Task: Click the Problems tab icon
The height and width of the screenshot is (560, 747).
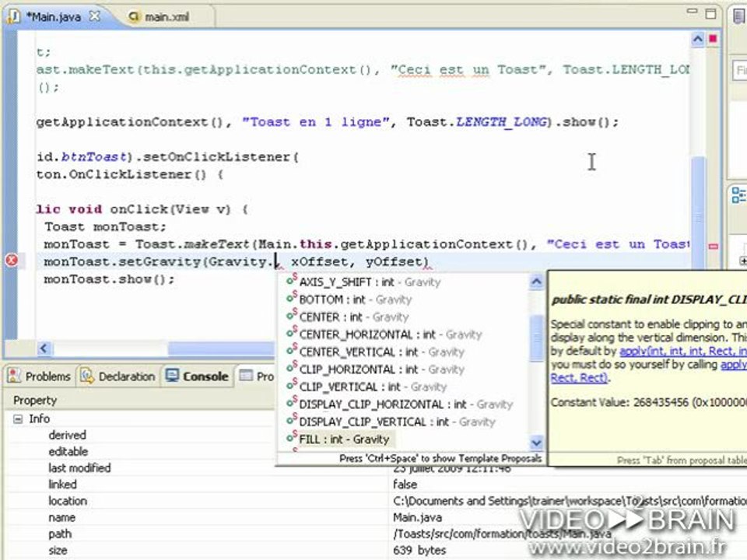Action: tap(14, 376)
